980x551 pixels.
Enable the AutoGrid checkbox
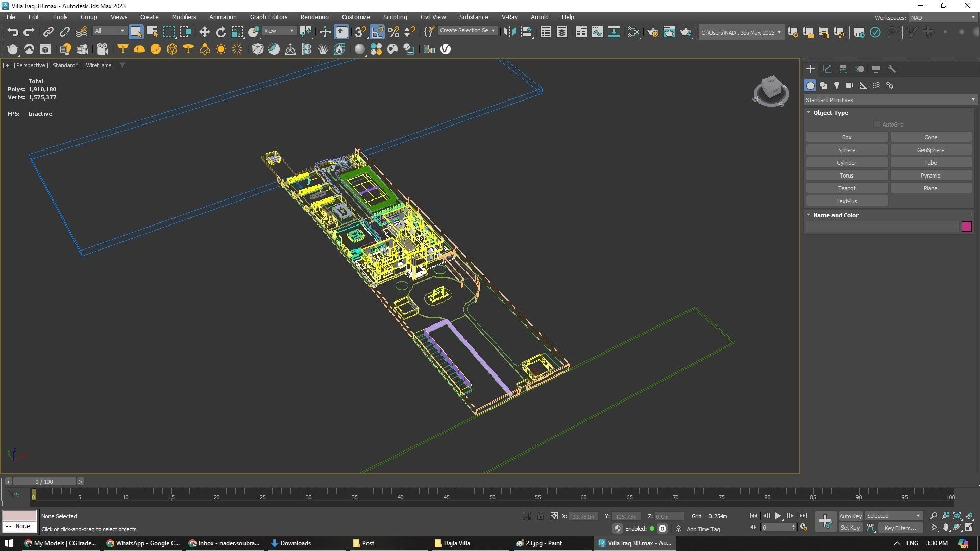pos(877,124)
